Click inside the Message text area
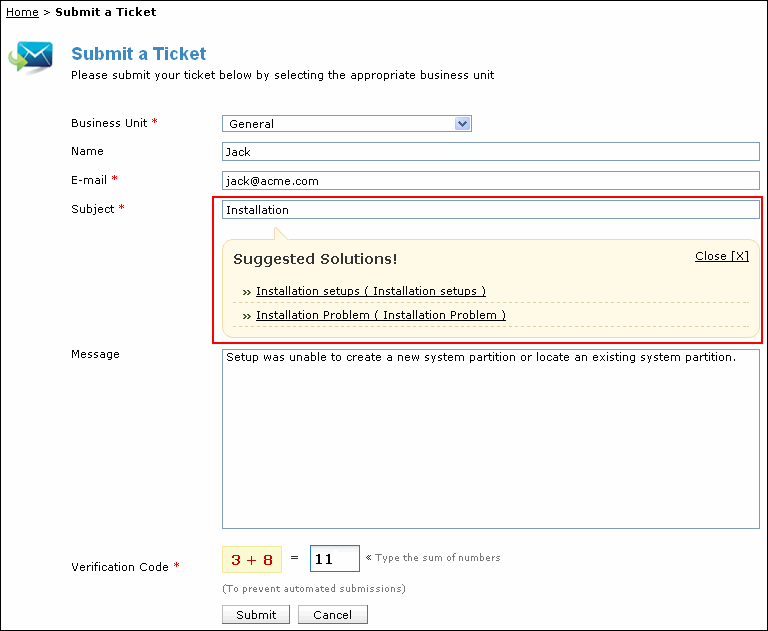The image size is (768, 631). (490, 438)
